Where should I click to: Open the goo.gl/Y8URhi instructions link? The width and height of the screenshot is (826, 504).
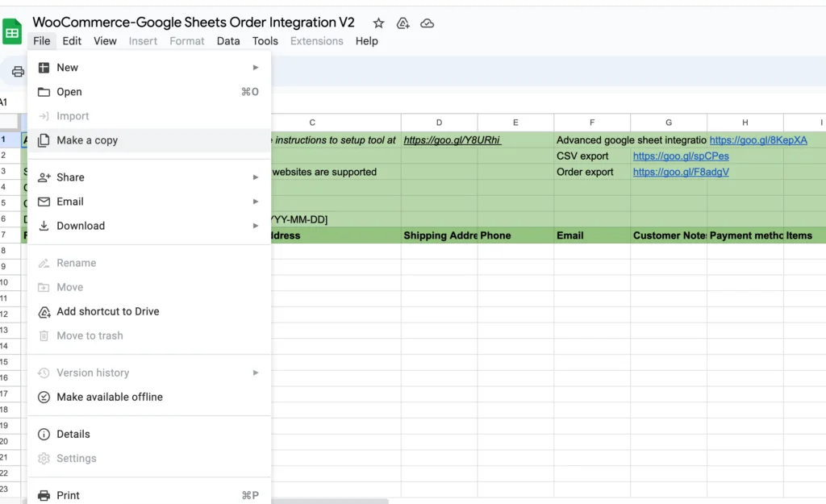point(452,140)
